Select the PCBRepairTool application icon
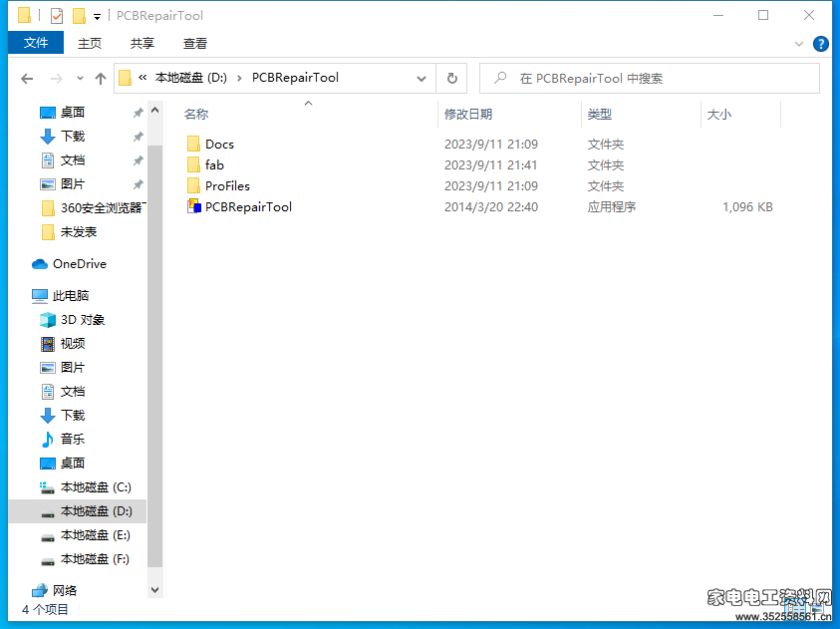Viewport: 840px width, 629px height. click(x=193, y=206)
